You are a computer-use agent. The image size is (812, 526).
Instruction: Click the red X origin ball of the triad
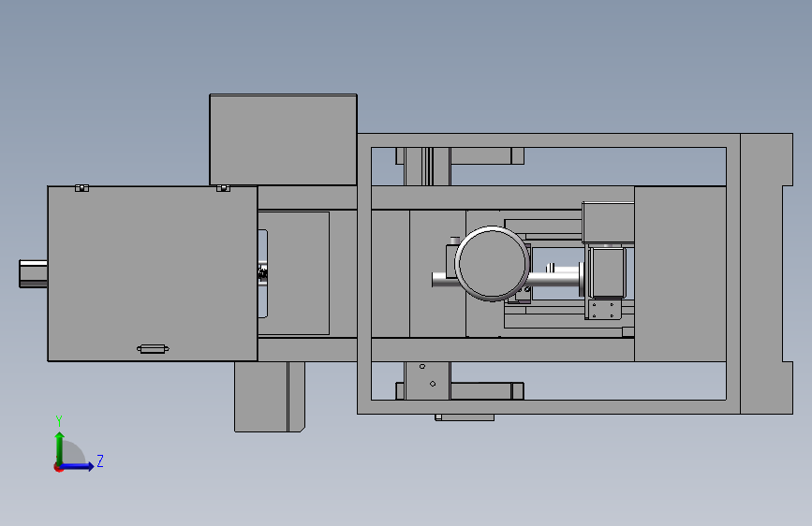[x=58, y=467]
